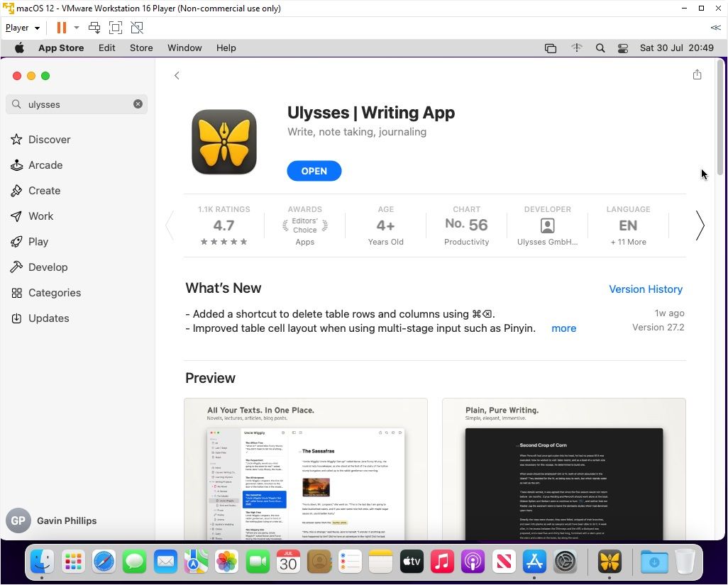Select Arcade from the App Store sidebar

coord(45,165)
